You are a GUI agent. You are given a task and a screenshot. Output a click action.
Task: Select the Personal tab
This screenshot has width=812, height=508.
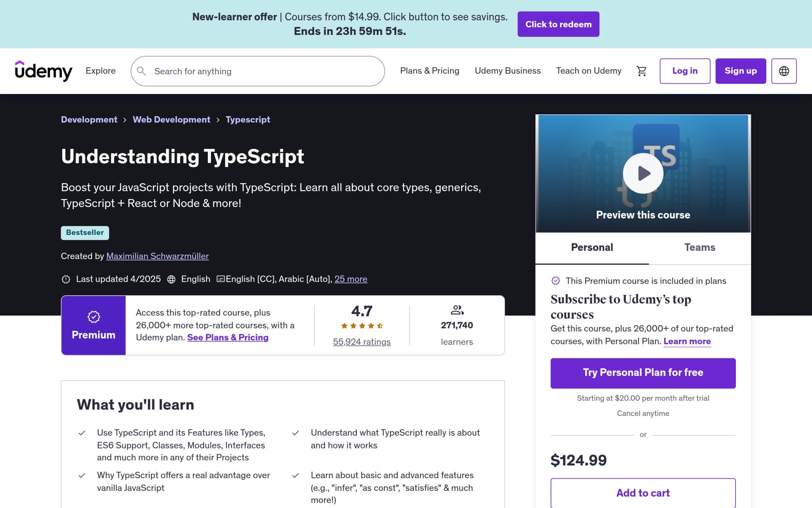[x=592, y=248]
